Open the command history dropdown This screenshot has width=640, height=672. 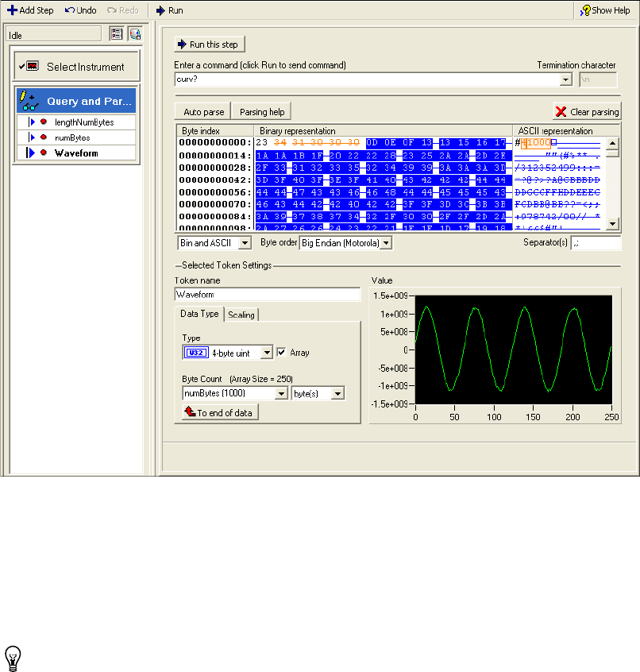point(566,79)
